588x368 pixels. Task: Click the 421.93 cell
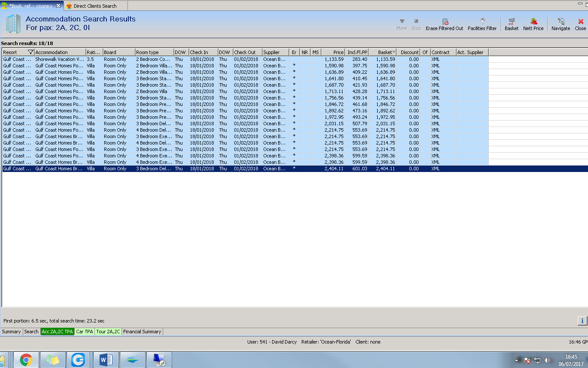[357, 85]
